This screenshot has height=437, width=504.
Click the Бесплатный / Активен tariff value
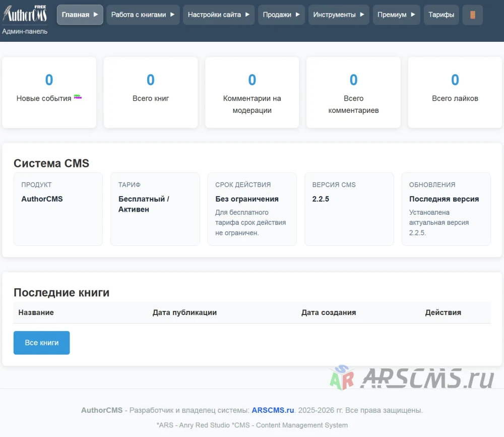[x=144, y=204]
